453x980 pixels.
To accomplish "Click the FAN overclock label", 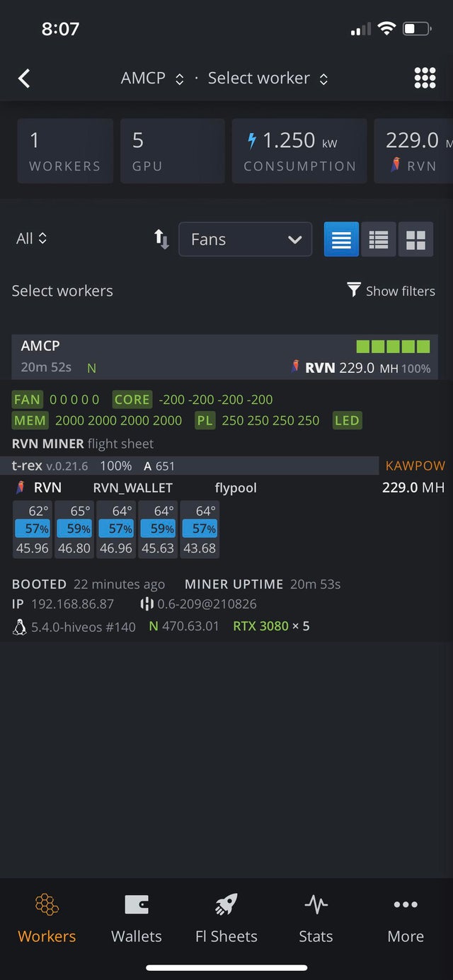I will pos(27,400).
